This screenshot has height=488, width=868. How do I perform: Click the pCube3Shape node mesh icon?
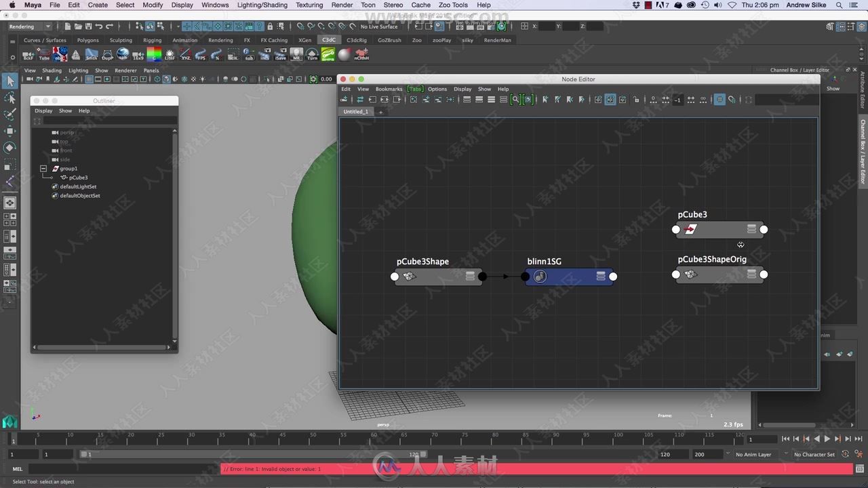(x=409, y=276)
